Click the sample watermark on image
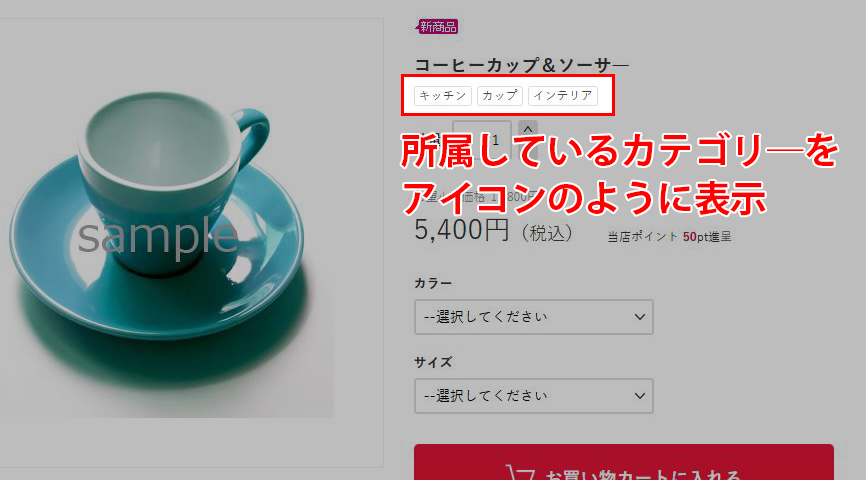 (157, 236)
